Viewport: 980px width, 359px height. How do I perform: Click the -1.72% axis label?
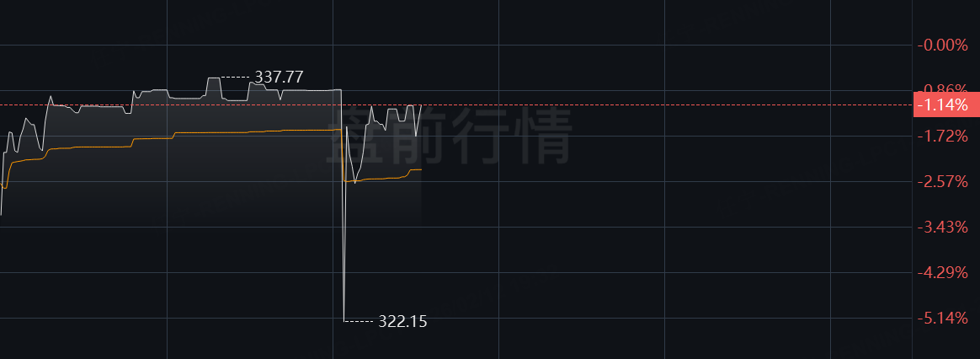pyautogui.click(x=942, y=136)
